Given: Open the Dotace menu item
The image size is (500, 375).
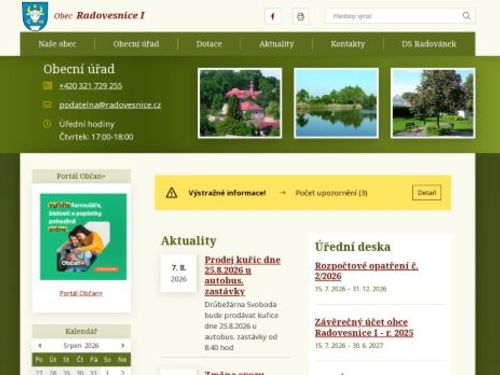Looking at the screenshot, I should coord(209,44).
